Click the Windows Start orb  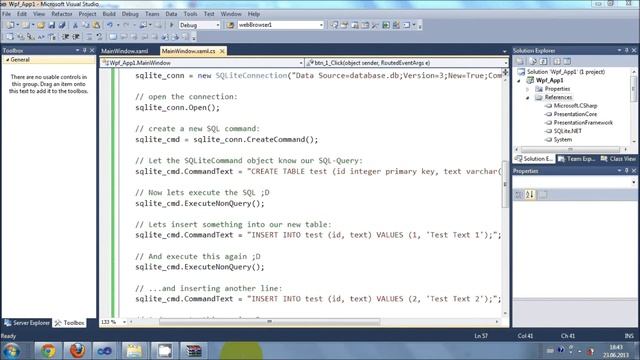[x=11, y=351]
